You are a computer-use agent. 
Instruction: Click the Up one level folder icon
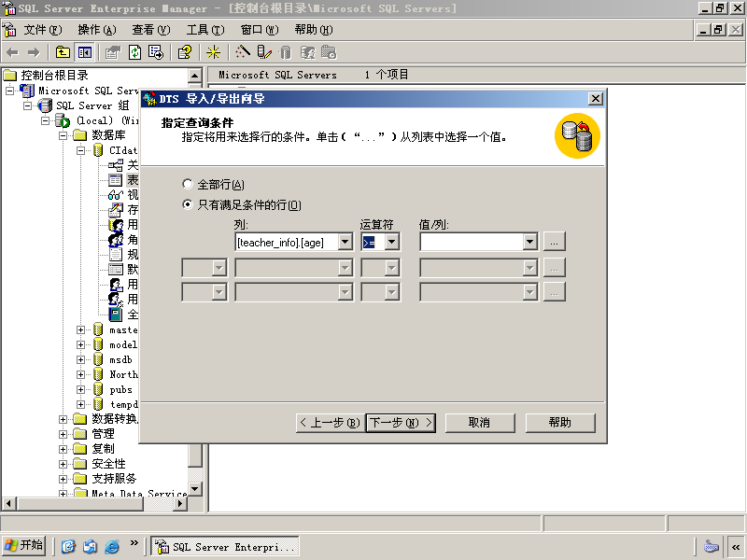pos(63,52)
